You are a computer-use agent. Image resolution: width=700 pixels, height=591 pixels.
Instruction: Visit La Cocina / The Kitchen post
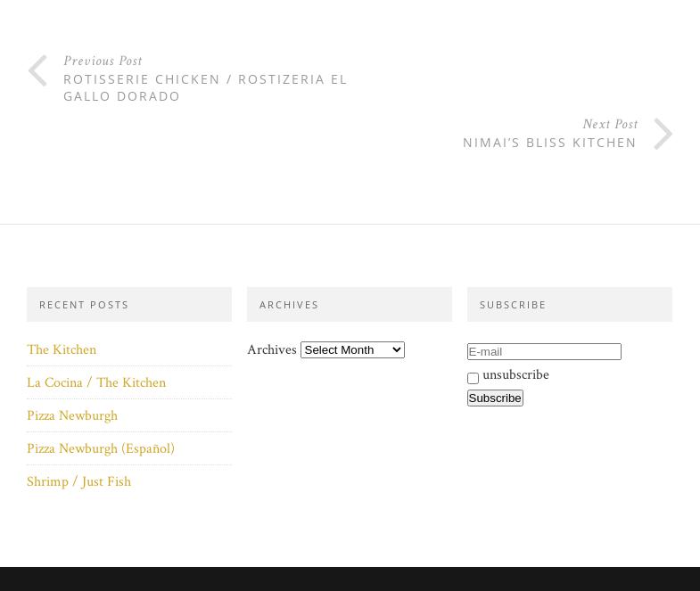(96, 382)
